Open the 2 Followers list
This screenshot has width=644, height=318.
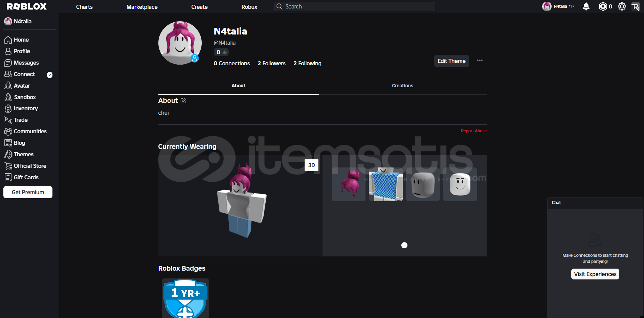tap(272, 64)
